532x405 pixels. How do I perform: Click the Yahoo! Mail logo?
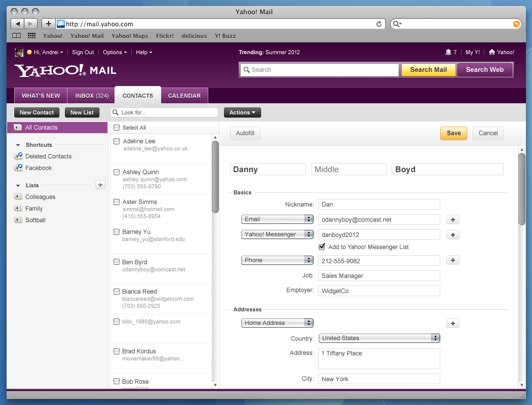coord(65,70)
